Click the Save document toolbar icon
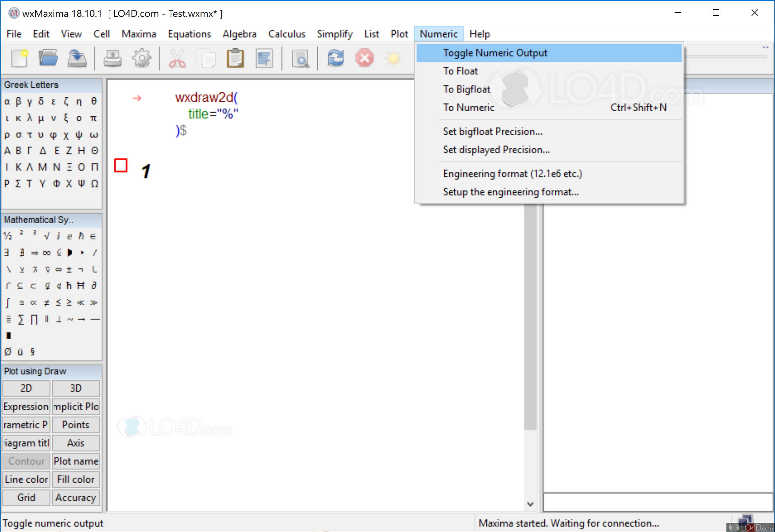 click(x=77, y=58)
